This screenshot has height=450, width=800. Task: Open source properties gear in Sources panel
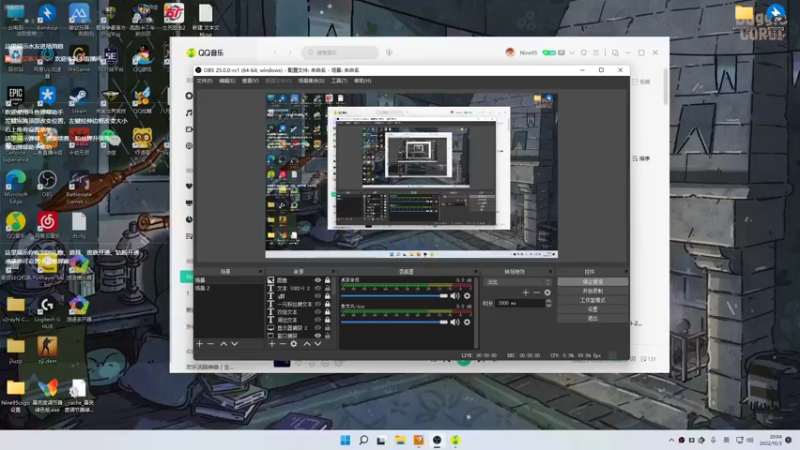(x=294, y=344)
